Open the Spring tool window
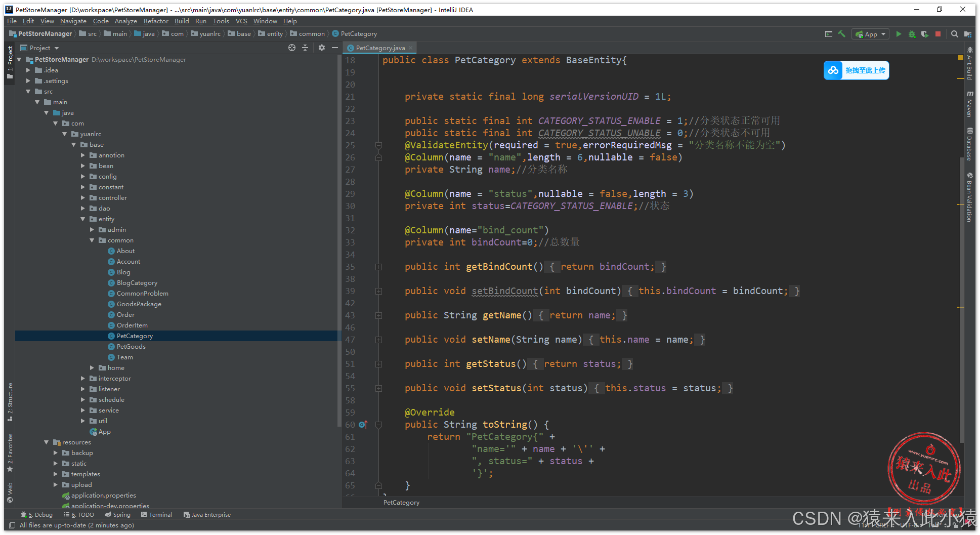 pyautogui.click(x=117, y=515)
